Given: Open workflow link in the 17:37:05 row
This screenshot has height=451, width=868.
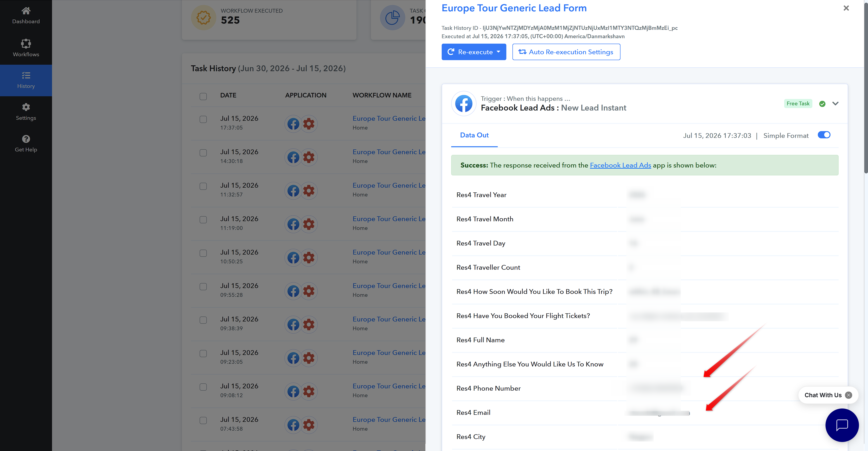Looking at the screenshot, I should click(389, 118).
